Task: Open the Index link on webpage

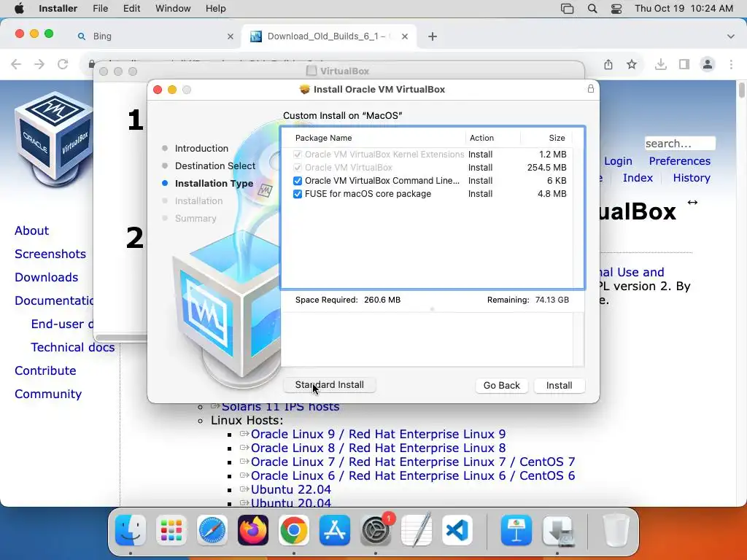Action: [638, 178]
